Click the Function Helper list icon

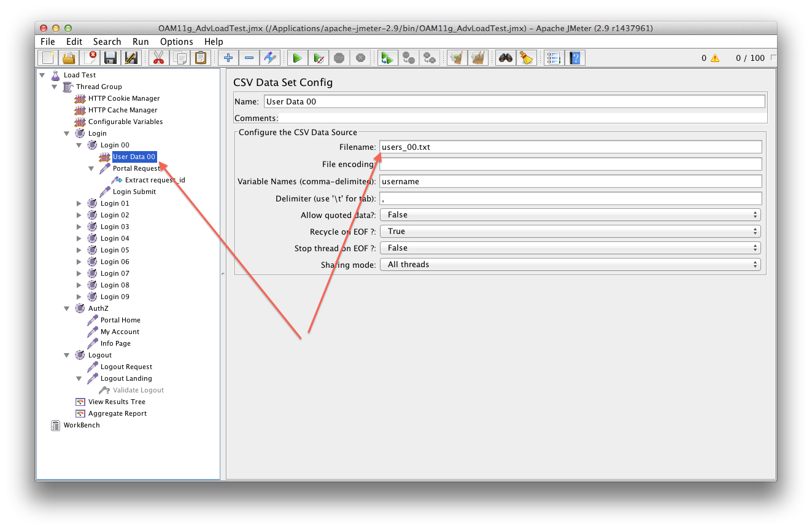pyautogui.click(x=554, y=58)
